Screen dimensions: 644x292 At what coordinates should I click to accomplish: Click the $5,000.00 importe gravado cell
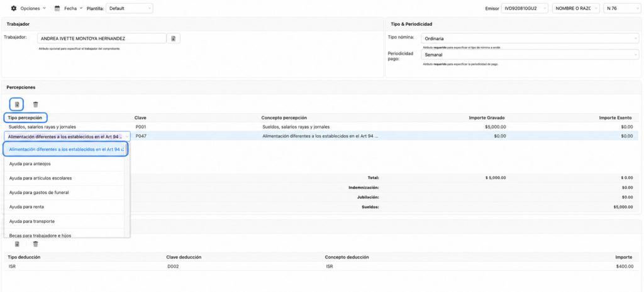click(496, 127)
